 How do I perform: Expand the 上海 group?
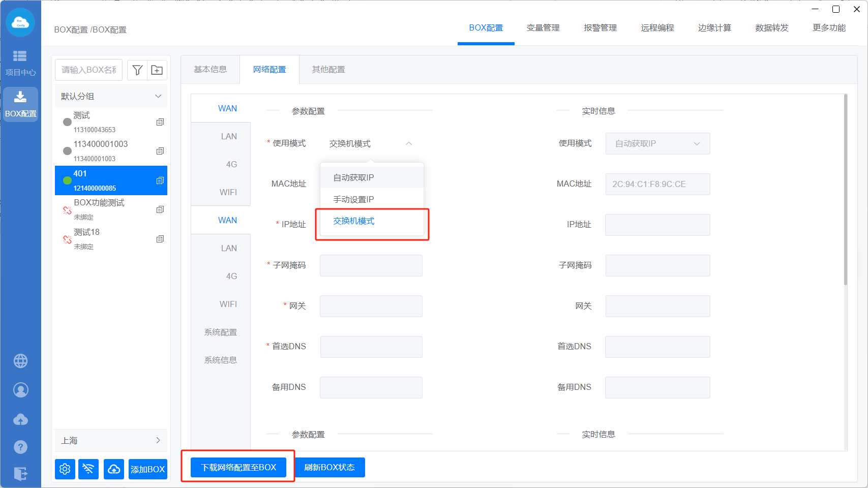coord(158,440)
